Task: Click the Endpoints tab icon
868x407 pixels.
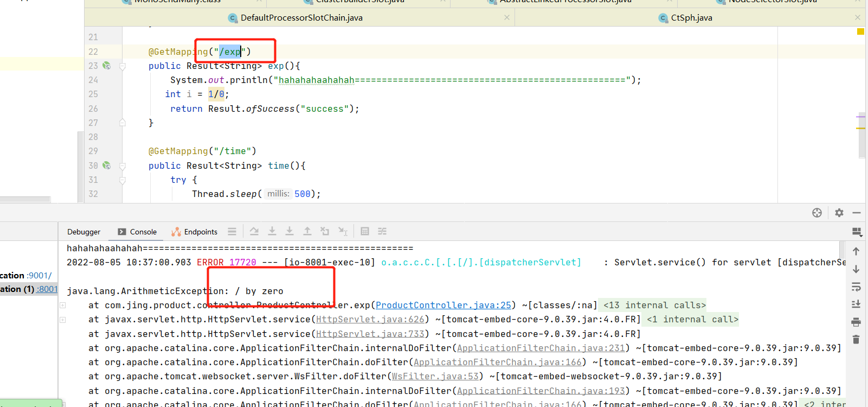Action: point(176,232)
